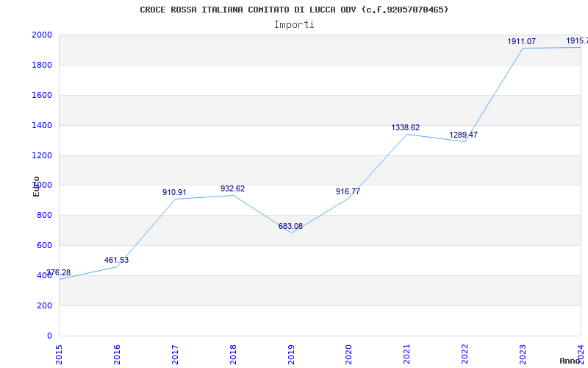The image size is (588, 368).
Task: Click x-axis year 2015
Action: (x=59, y=355)
